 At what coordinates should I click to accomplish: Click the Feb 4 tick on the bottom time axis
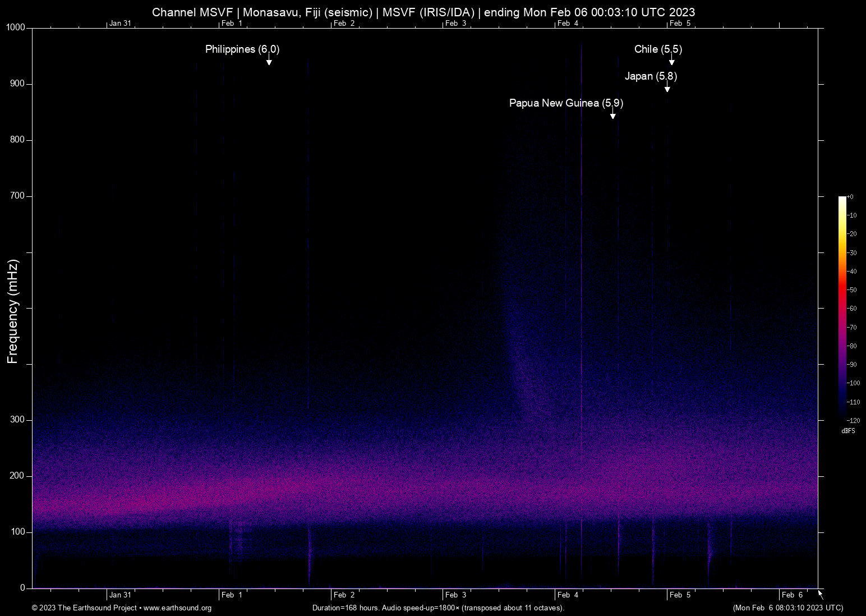coord(568,595)
